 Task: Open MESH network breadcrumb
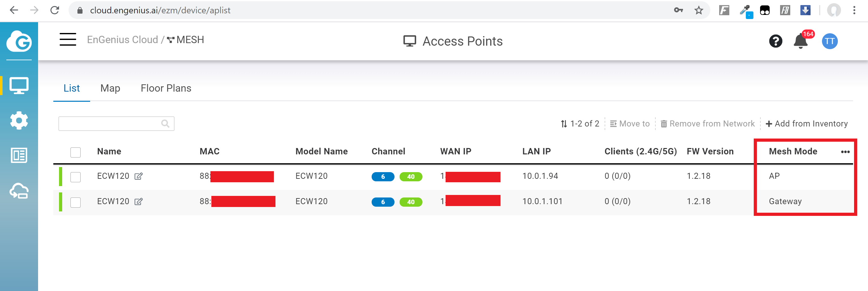tap(186, 40)
